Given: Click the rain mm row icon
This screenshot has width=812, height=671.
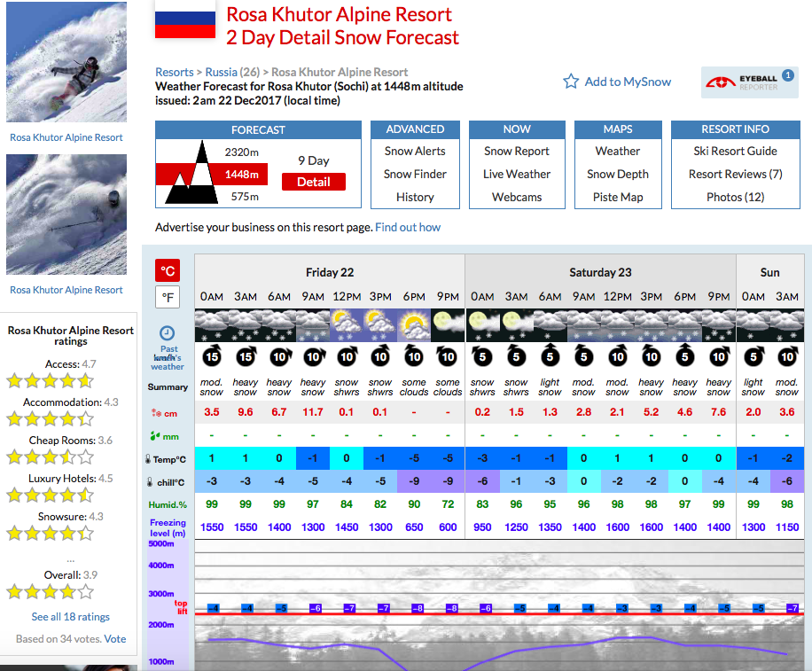Looking at the screenshot, I should click(x=155, y=436).
